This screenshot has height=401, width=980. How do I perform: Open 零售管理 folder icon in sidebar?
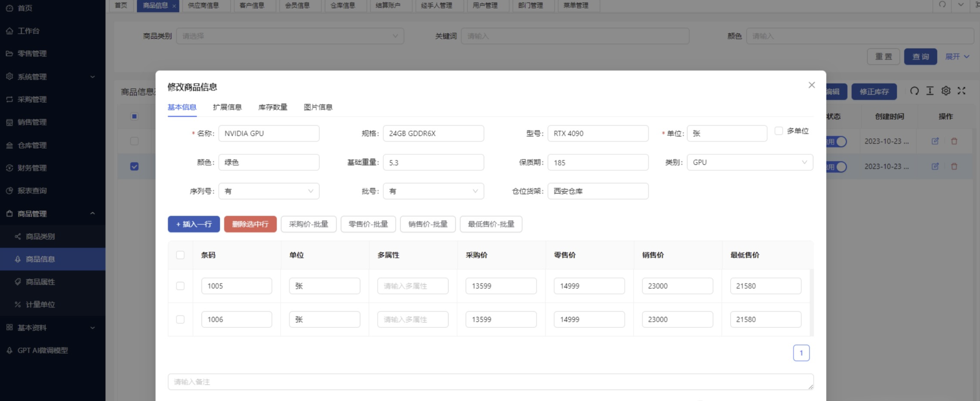coord(10,54)
